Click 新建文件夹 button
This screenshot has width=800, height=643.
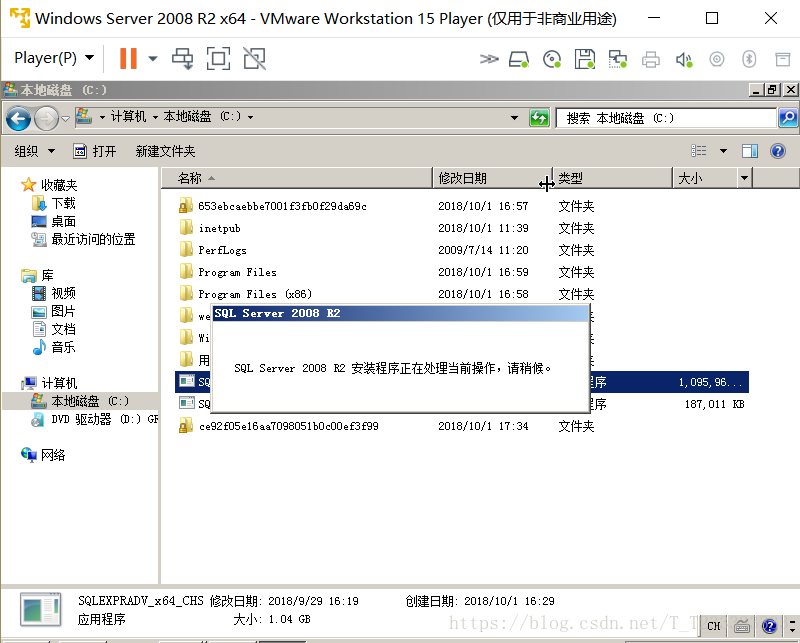click(x=165, y=151)
